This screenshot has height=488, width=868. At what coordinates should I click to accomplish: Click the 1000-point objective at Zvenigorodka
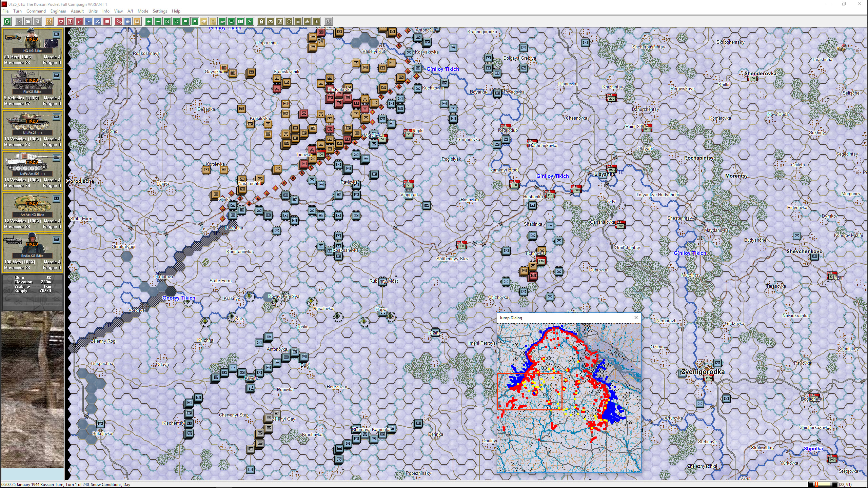[x=709, y=378]
